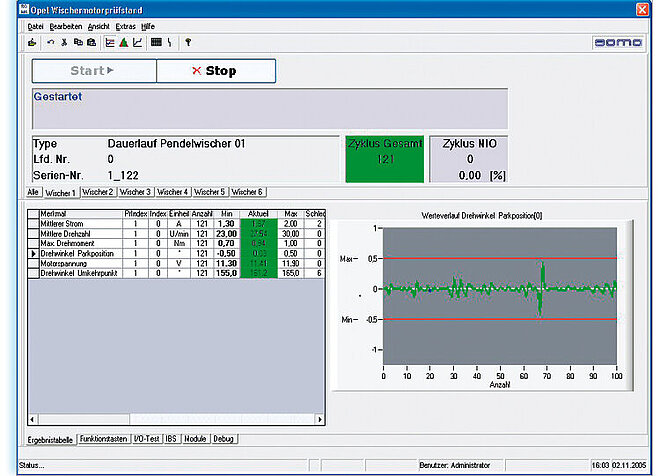Open the IBS bottom tab
660x476 pixels.
coord(171,439)
